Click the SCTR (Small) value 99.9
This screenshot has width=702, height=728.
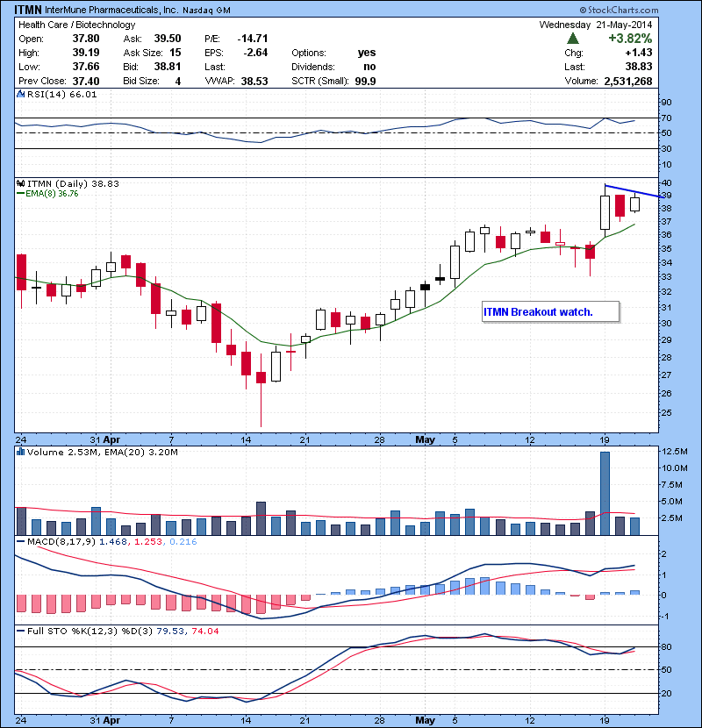point(365,82)
